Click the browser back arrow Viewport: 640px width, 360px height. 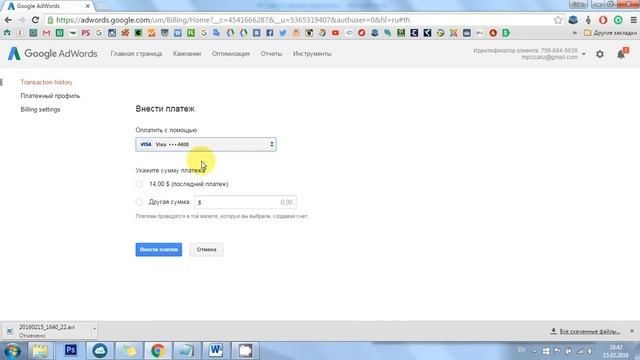[x=8, y=20]
